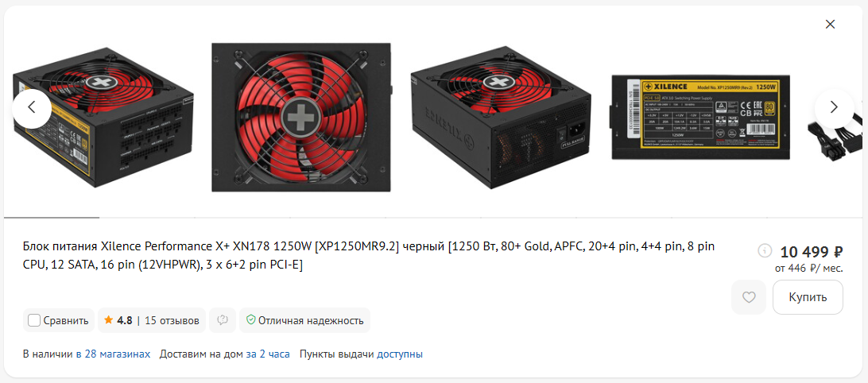Click the orange rating star icon
868x383 pixels.
click(x=108, y=320)
